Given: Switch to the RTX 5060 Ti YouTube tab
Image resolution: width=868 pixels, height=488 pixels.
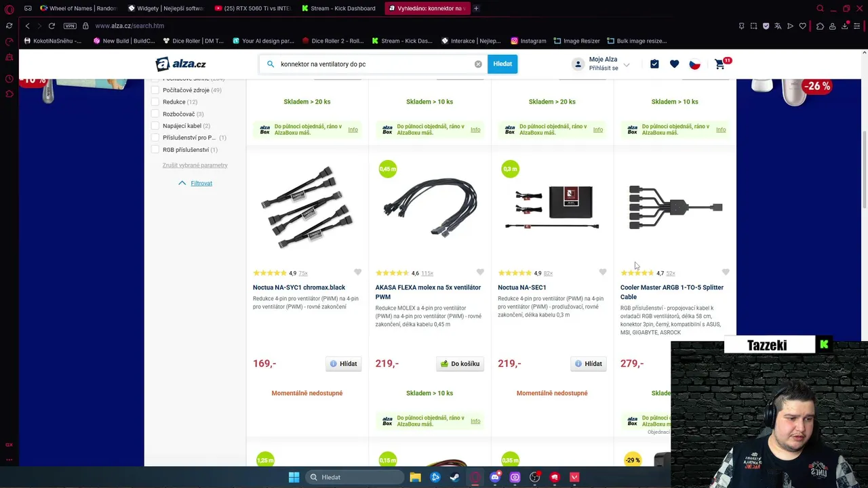Looking at the screenshot, I should [x=253, y=8].
